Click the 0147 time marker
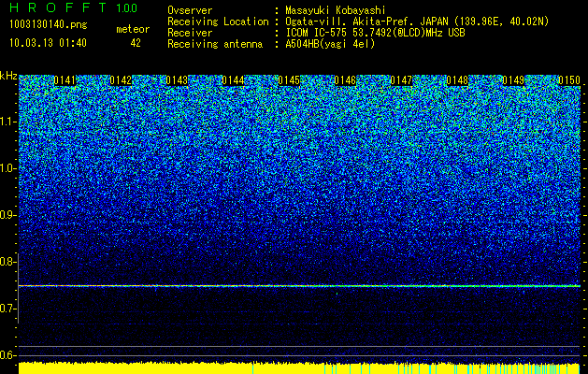The image size is (588, 374). pos(401,80)
